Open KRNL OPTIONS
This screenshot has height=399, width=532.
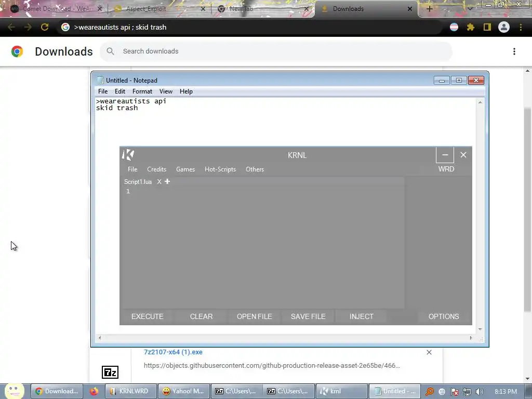point(444,316)
